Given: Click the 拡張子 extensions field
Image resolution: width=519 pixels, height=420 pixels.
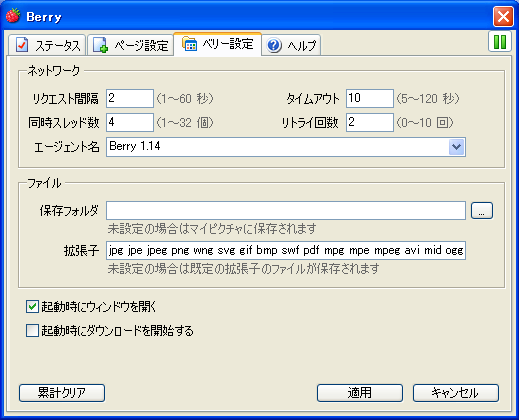Looking at the screenshot, I should pyautogui.click(x=286, y=250).
